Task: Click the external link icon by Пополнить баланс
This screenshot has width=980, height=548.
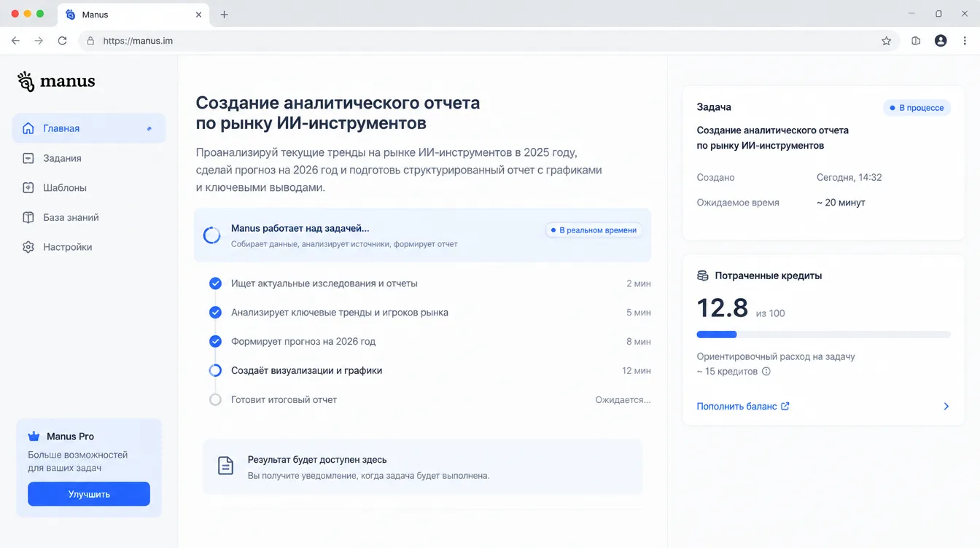Action: 785,406
